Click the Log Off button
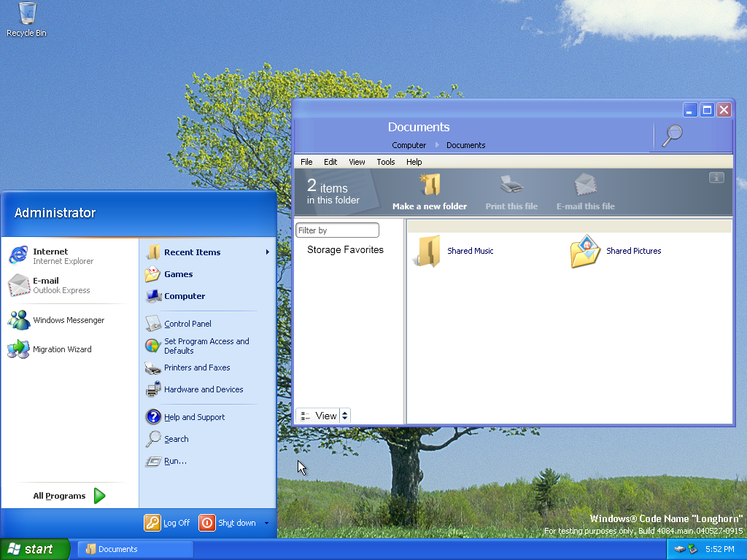Viewport: 747px width, 560px height. point(167,523)
